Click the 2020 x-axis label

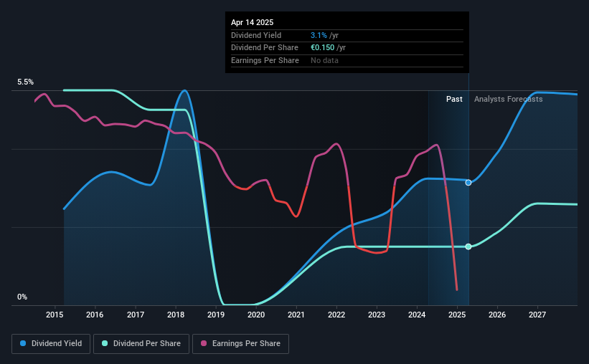coord(256,315)
